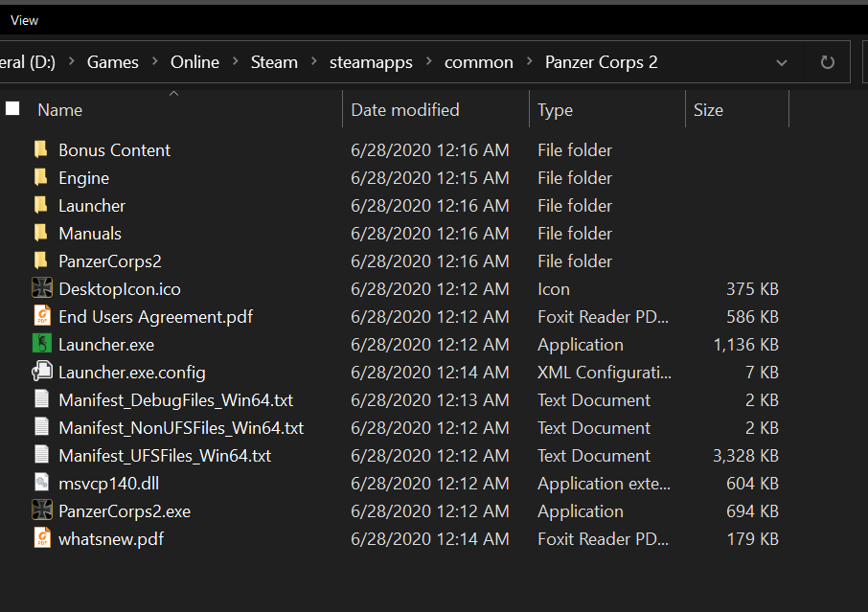This screenshot has width=868, height=612.
Task: Click the 3,328 KB size value
Action: click(745, 455)
